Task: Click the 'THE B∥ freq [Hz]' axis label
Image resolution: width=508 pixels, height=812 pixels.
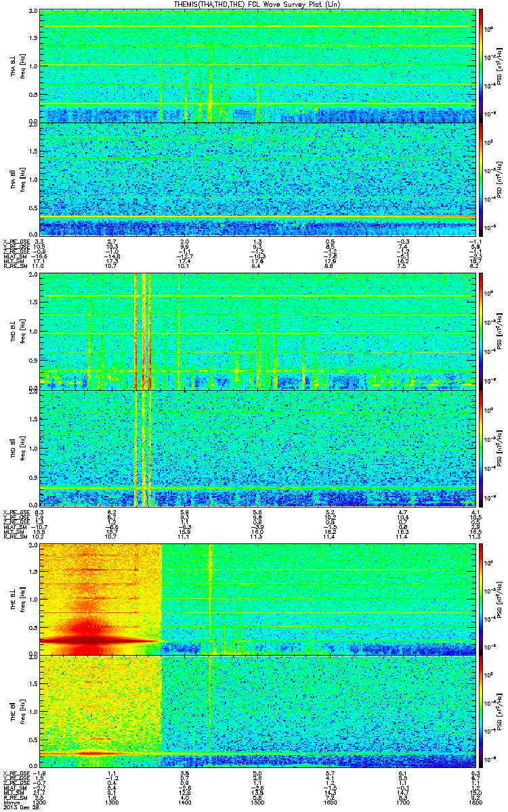Action: [16, 713]
